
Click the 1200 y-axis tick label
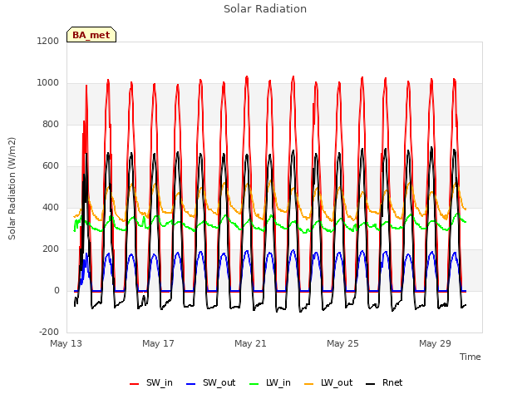click(48, 41)
